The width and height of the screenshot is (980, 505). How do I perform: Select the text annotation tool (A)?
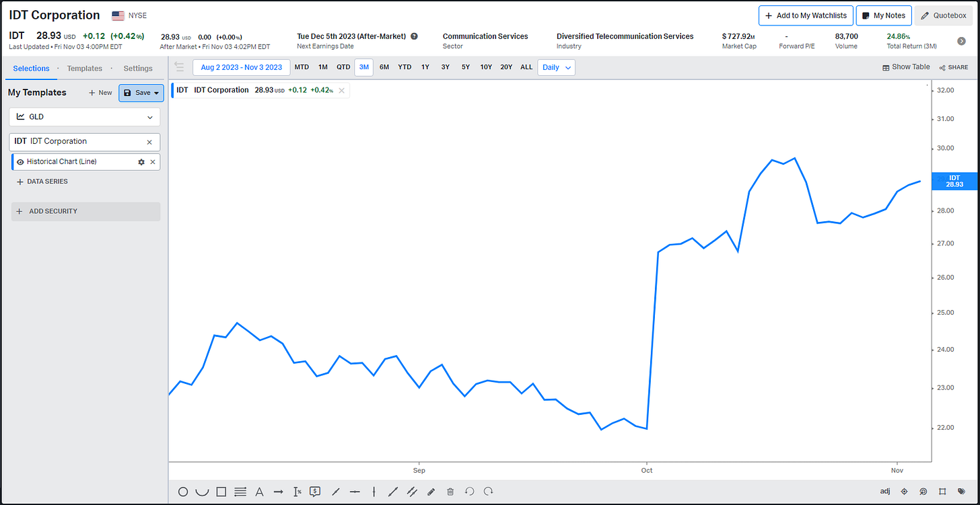[x=259, y=492]
